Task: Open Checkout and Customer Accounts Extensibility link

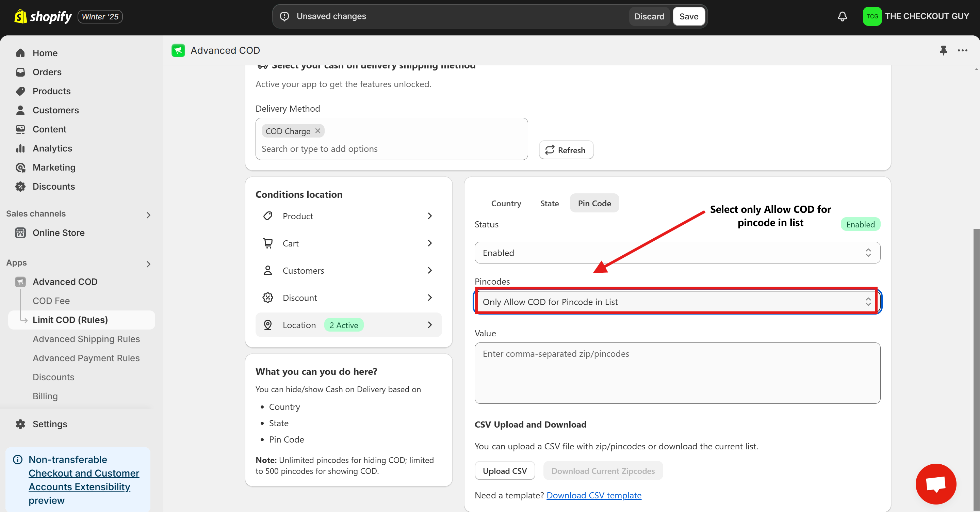Action: [x=84, y=480]
